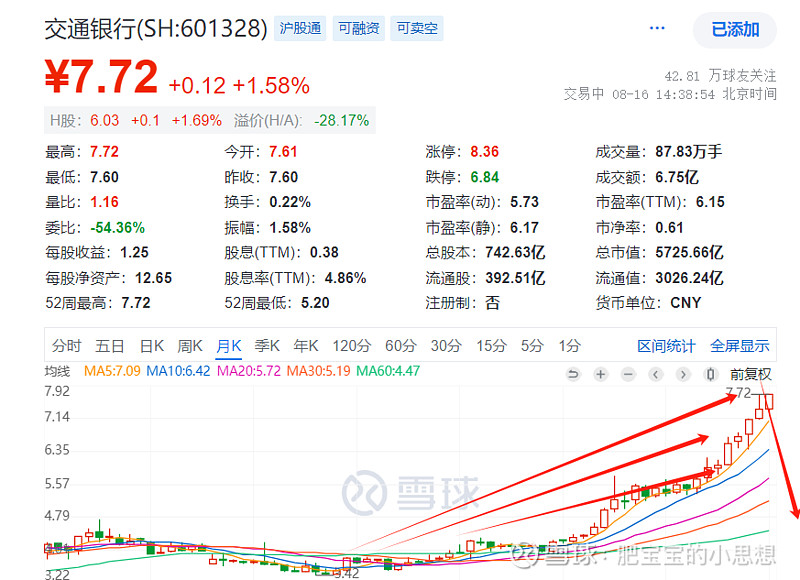Click the MA10:6.42 indicator label
Screen dimensions: 800x580
tap(178, 371)
